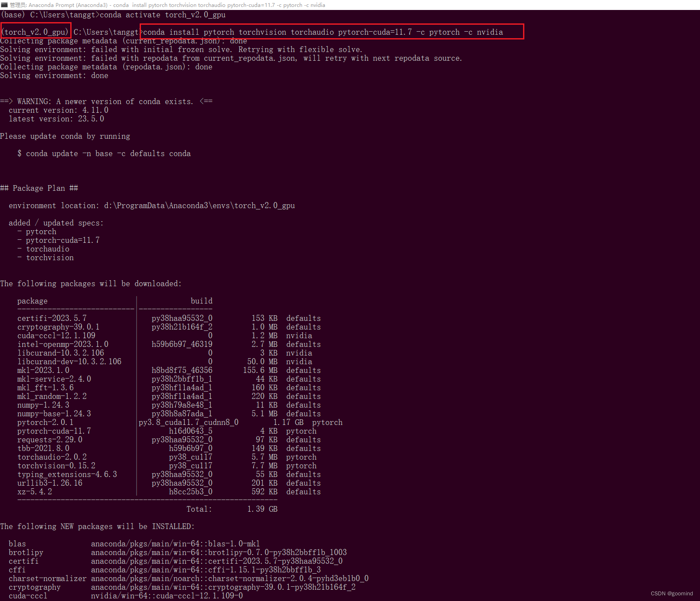Click the Anaconda Prompt title bar icon
The height and width of the screenshot is (601, 700).
tap(4, 5)
